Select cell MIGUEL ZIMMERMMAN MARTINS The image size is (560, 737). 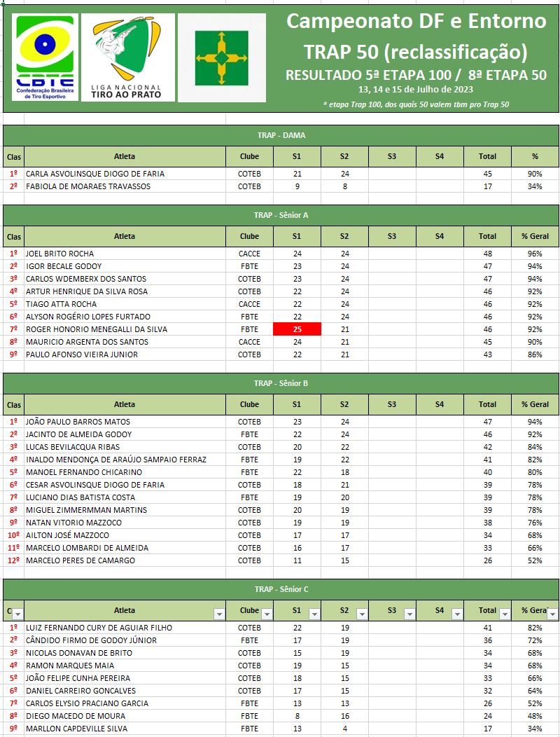point(125,510)
